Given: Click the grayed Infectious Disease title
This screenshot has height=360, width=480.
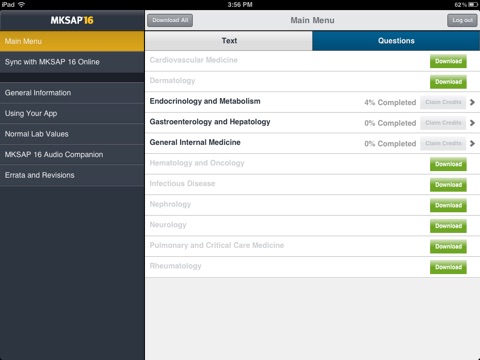Looking at the screenshot, I should (182, 184).
